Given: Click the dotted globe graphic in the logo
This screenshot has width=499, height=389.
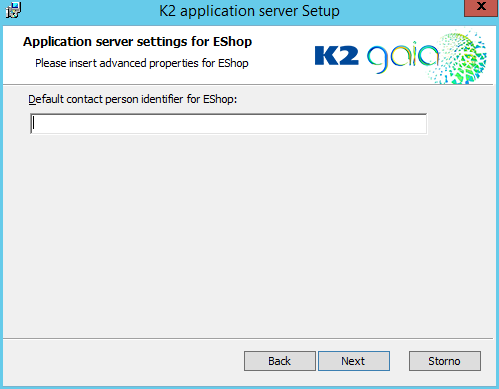Looking at the screenshot, I should point(462,56).
